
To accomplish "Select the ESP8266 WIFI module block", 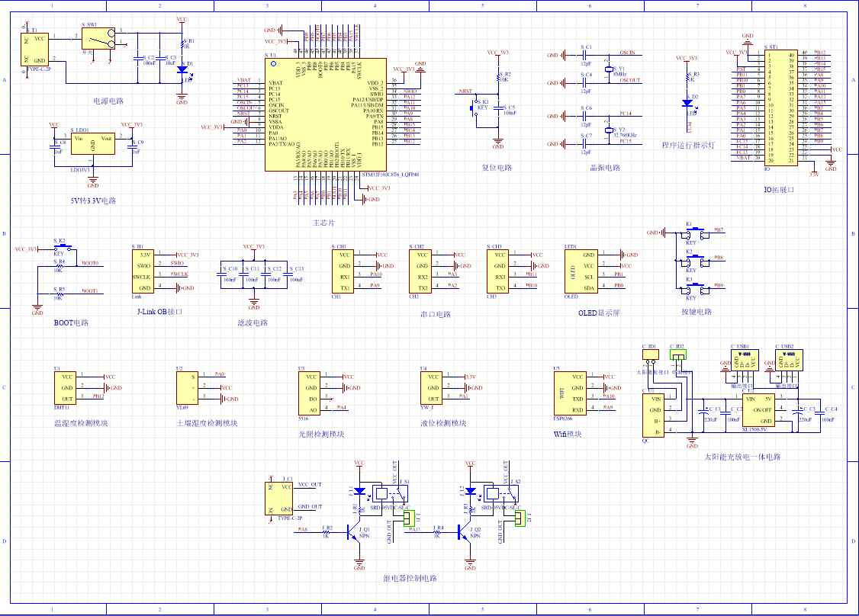I will pyautogui.click(x=571, y=393).
